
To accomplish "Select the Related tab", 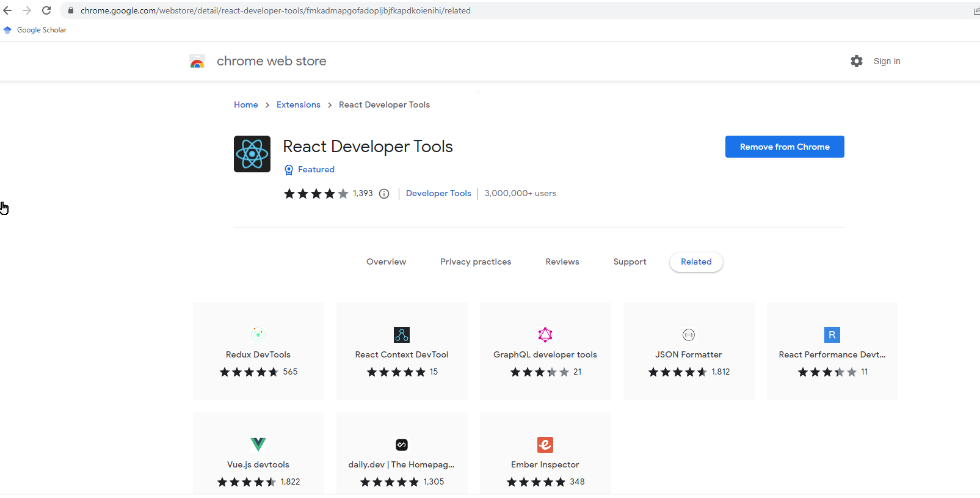I will [696, 262].
